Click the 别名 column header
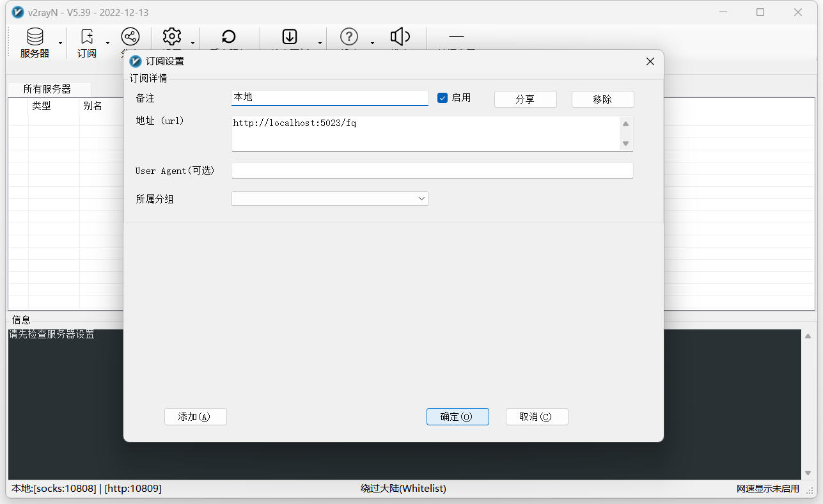The width and height of the screenshot is (823, 504). click(93, 106)
